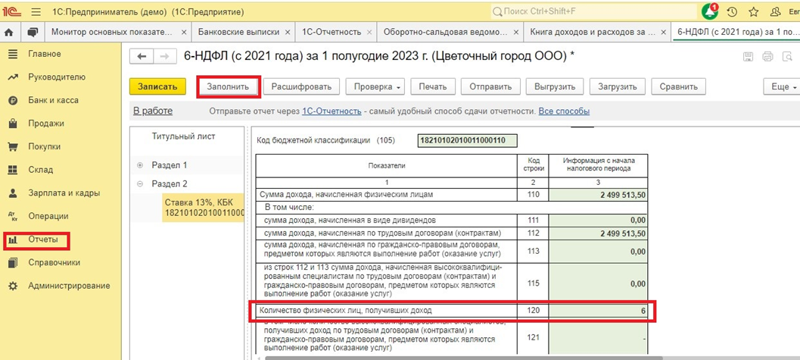Follow the 1С-Отчетность hyperlink in hint
This screenshot has width=800, height=360.
pyautogui.click(x=332, y=111)
